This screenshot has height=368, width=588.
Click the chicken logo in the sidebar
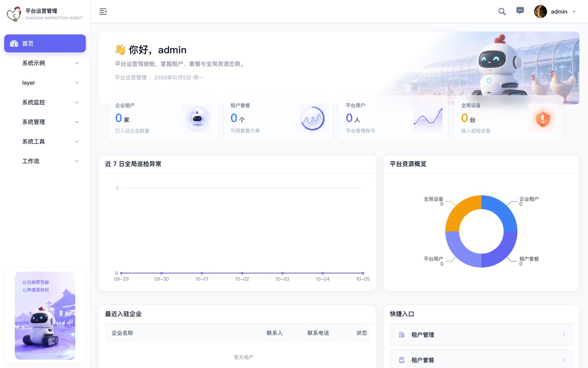coord(14,14)
